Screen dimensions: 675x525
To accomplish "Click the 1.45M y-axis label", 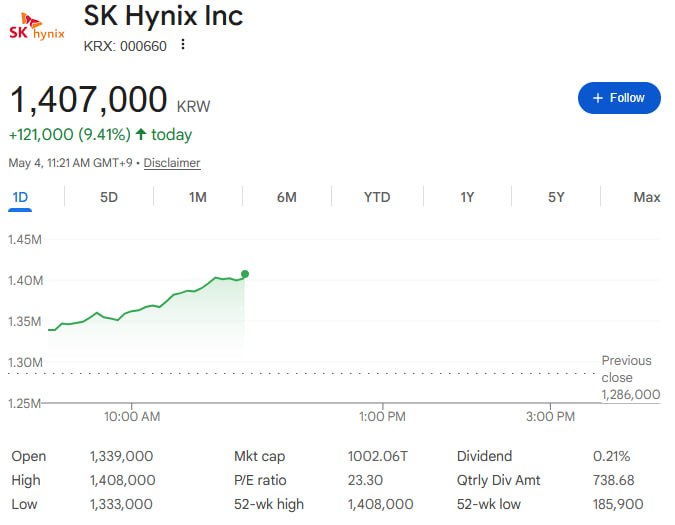I will point(25,240).
